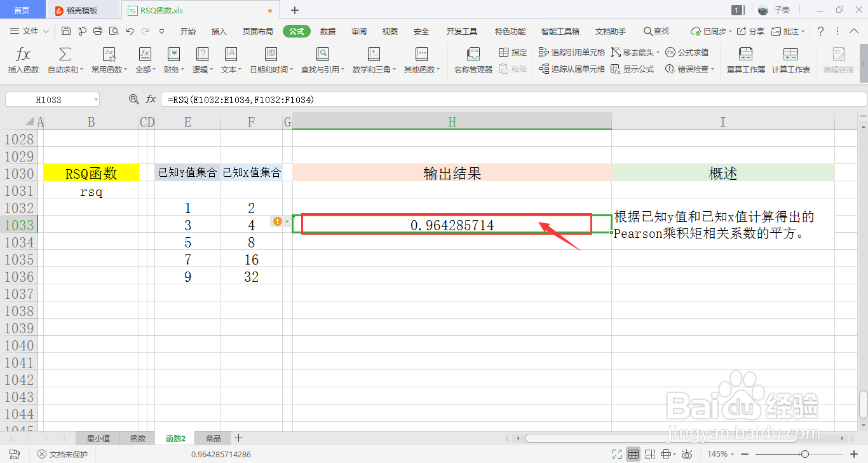868x463 pixels.
Task: Click 公式求值 evaluate formula
Action: 687,52
